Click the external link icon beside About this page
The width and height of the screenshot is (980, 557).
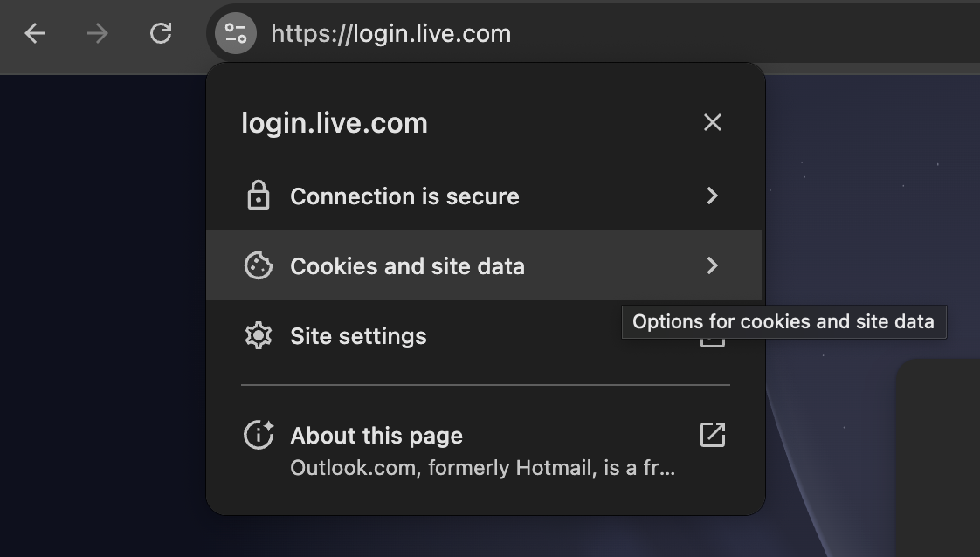coord(712,434)
